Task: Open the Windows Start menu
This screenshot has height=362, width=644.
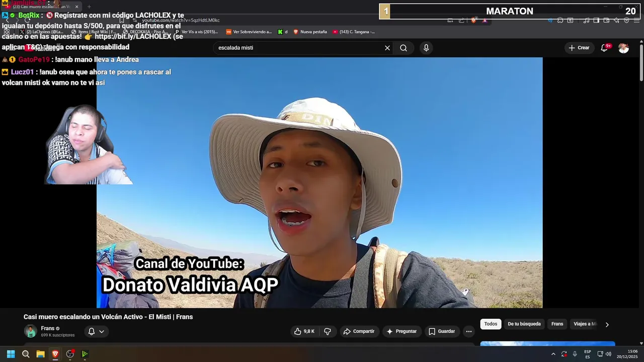Action: coord(11,354)
